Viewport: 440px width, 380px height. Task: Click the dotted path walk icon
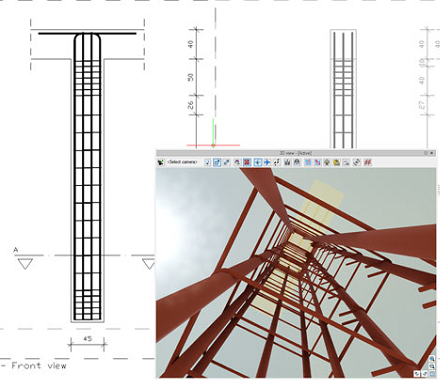(277, 162)
